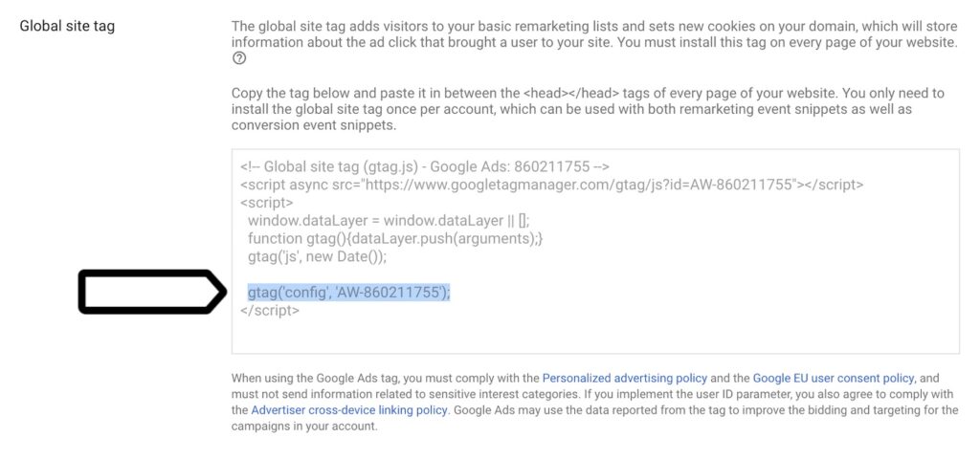Image resolution: width=980 pixels, height=460 pixels.
Task: Click the 'Global site tag' section heading
Action: pos(68,27)
